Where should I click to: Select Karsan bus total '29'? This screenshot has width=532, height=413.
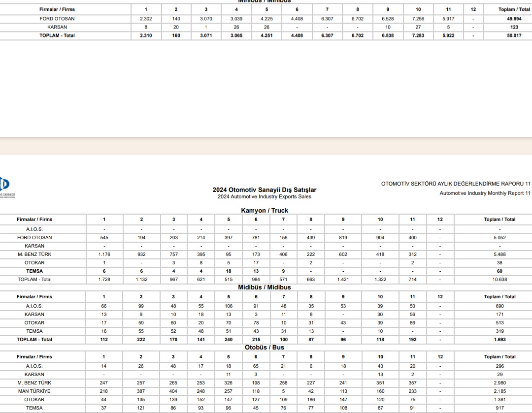coord(499,375)
